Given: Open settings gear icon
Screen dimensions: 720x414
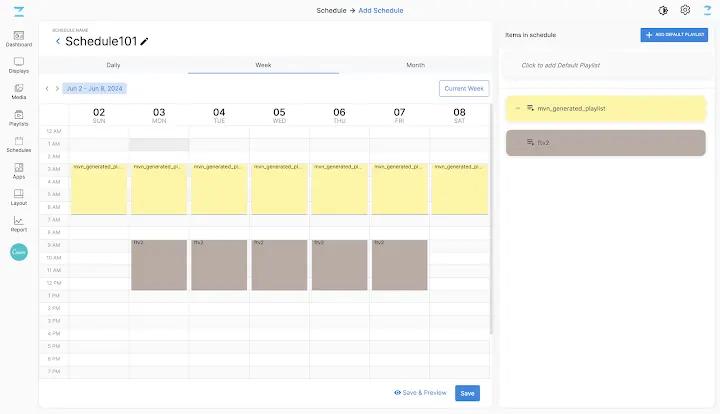Looking at the screenshot, I should (685, 10).
